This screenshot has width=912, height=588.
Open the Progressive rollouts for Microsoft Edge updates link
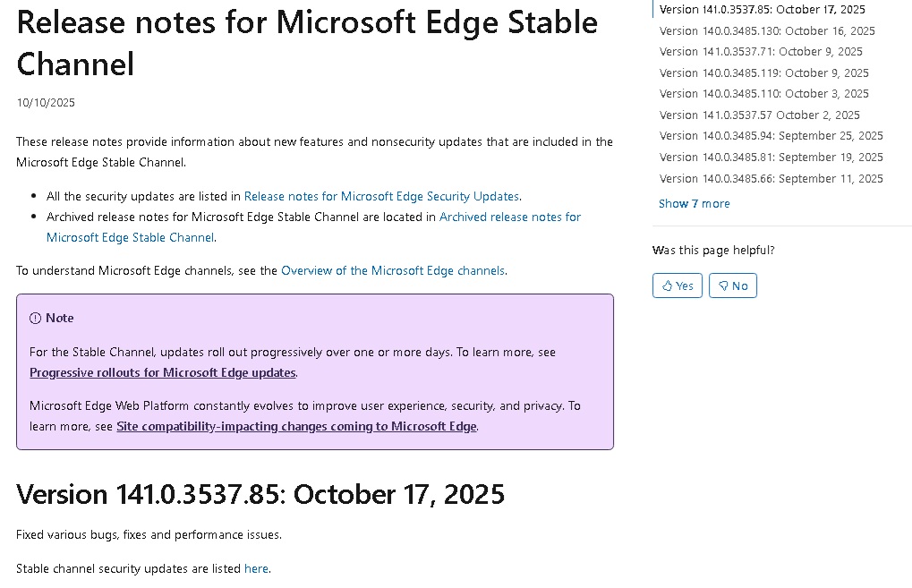point(162,372)
